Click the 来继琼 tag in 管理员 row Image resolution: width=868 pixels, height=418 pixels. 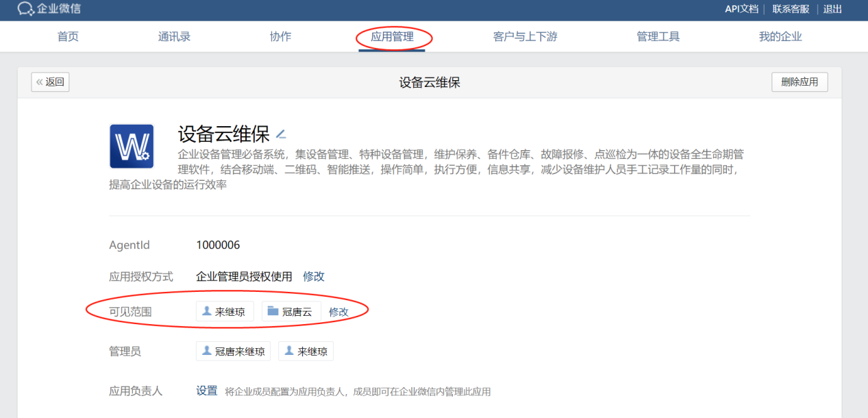point(306,352)
